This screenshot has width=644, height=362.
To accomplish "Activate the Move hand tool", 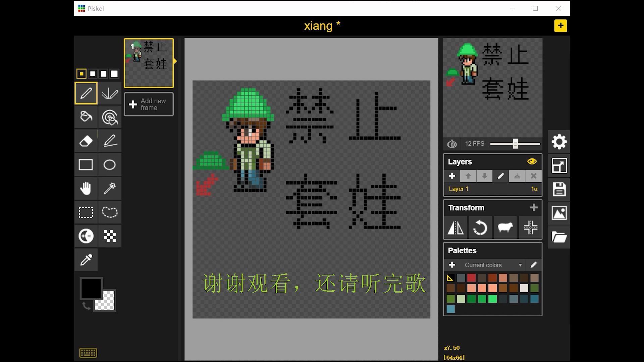I will click(x=86, y=188).
